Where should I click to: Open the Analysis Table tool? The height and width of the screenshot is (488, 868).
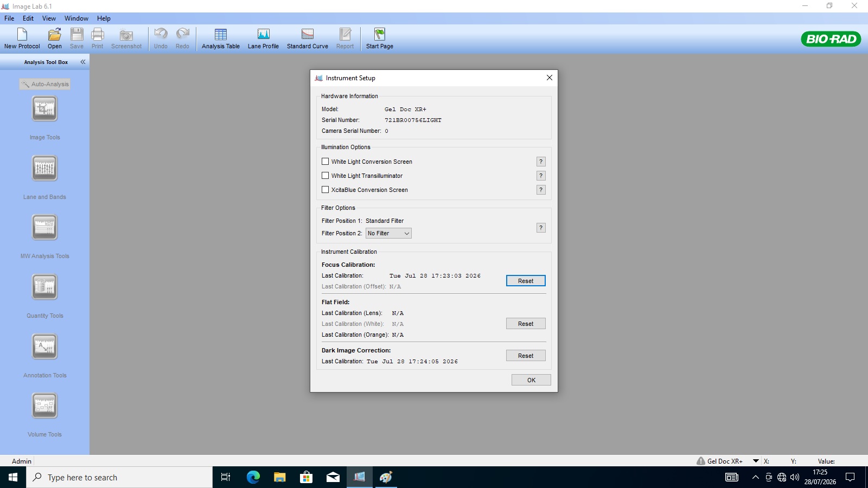220,38
